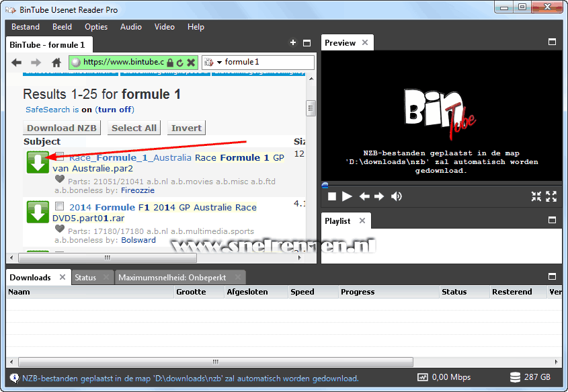Click the info icon in status bar

coord(14,379)
